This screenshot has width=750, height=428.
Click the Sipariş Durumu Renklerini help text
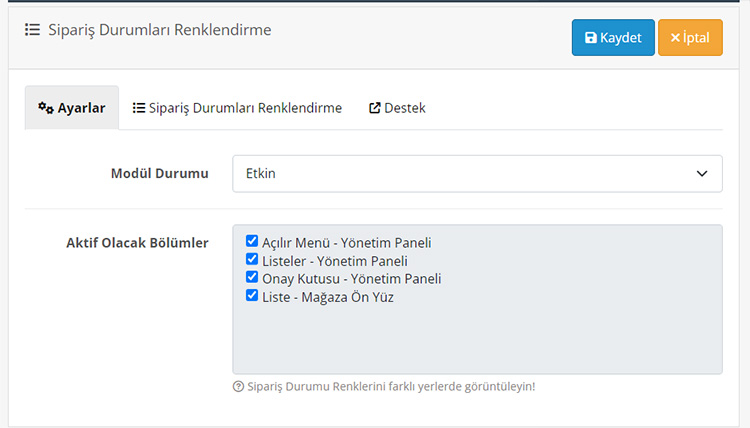pos(391,386)
